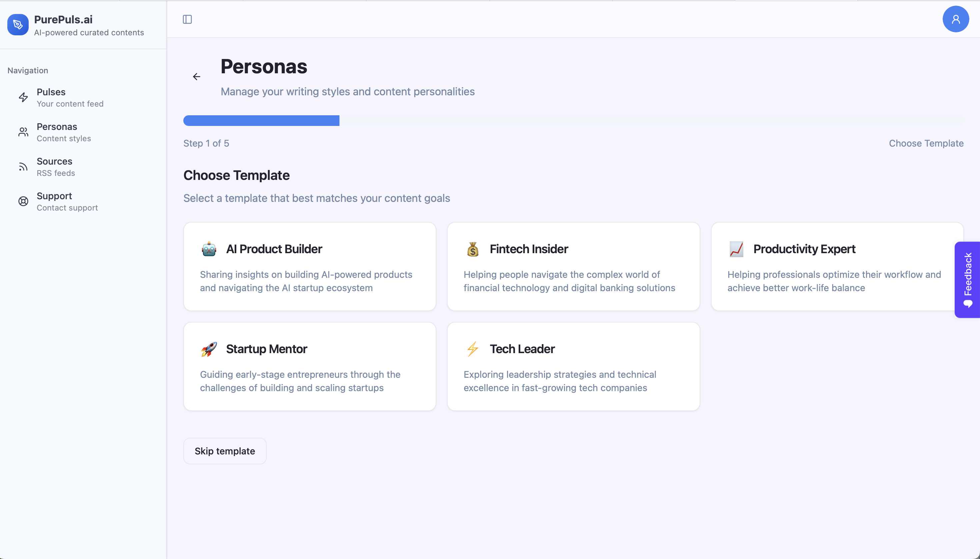Contact support via the Support icon
Screen dimensions: 980x559
tap(23, 201)
